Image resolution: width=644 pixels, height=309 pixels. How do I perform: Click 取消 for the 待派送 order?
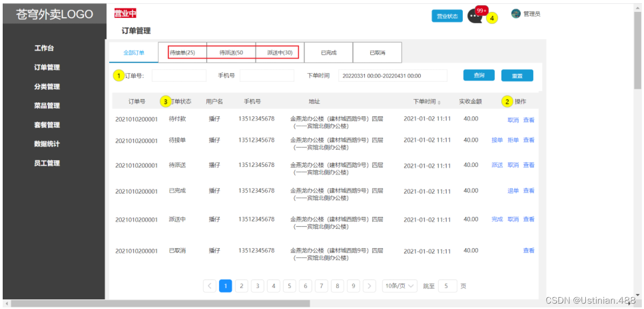tap(513, 165)
